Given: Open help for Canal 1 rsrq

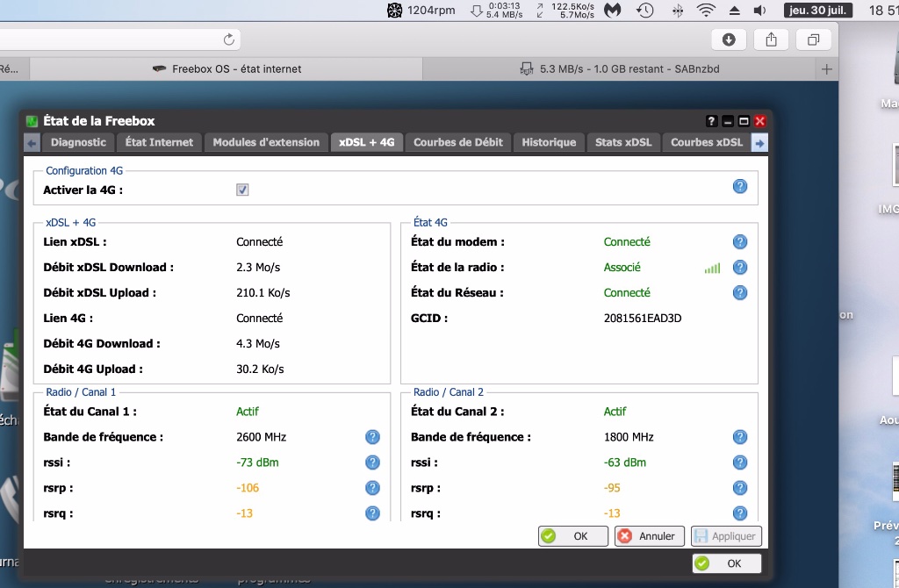Looking at the screenshot, I should 372,513.
